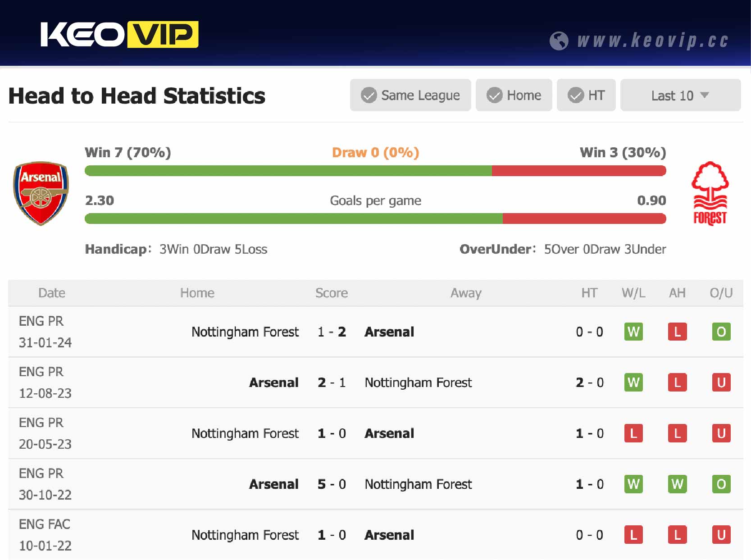Click the green O over badge for 30-10-22
The height and width of the screenshot is (560, 751).
click(x=721, y=484)
